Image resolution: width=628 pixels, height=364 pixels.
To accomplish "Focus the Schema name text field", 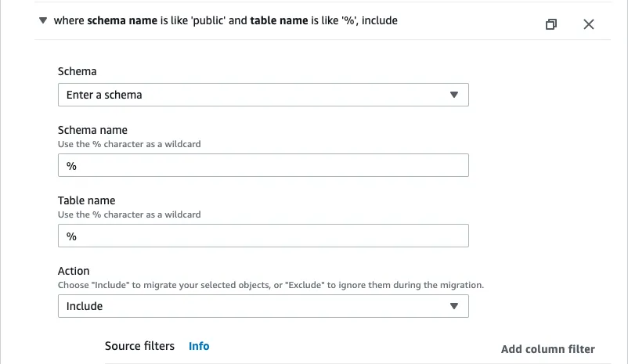I will [263, 165].
